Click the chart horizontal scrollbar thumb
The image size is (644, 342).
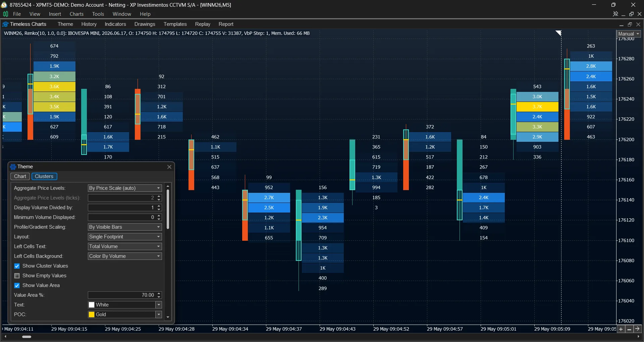click(26, 337)
